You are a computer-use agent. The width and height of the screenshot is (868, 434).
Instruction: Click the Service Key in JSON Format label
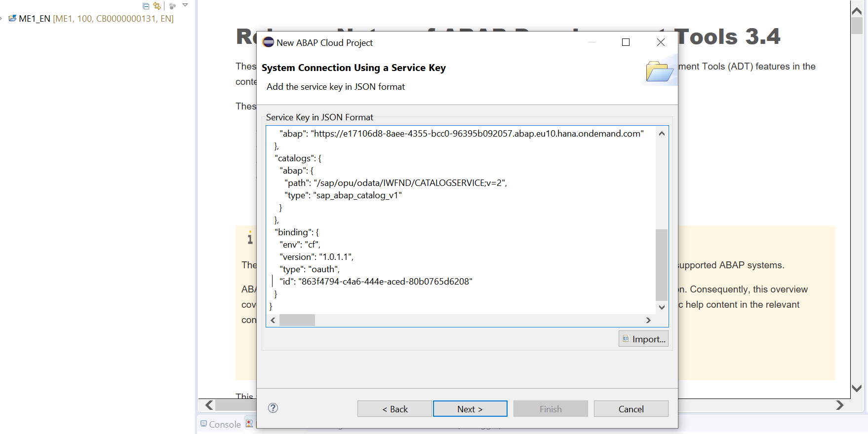319,117
